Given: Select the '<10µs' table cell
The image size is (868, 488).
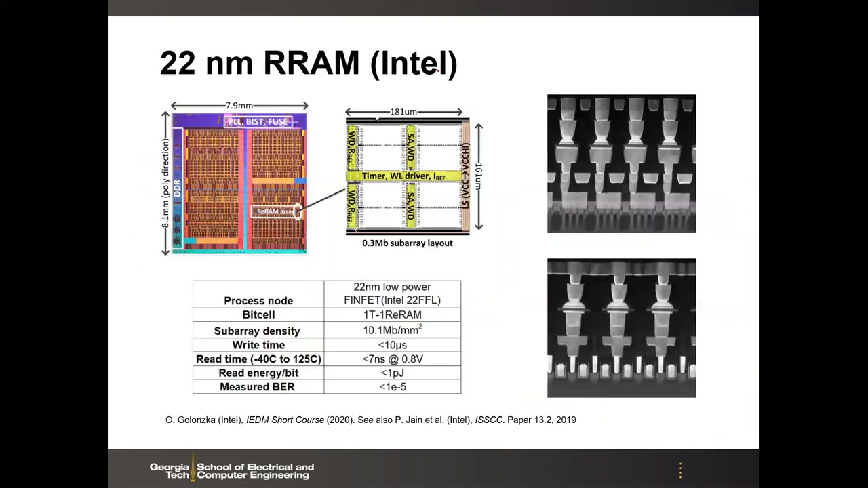Looking at the screenshot, I should pyautogui.click(x=393, y=345).
